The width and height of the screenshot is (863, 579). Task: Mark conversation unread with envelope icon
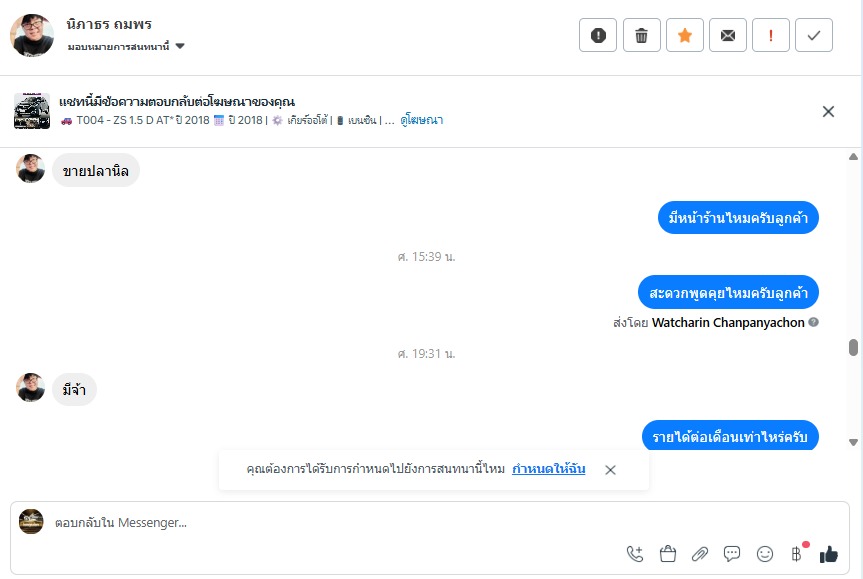[728, 36]
